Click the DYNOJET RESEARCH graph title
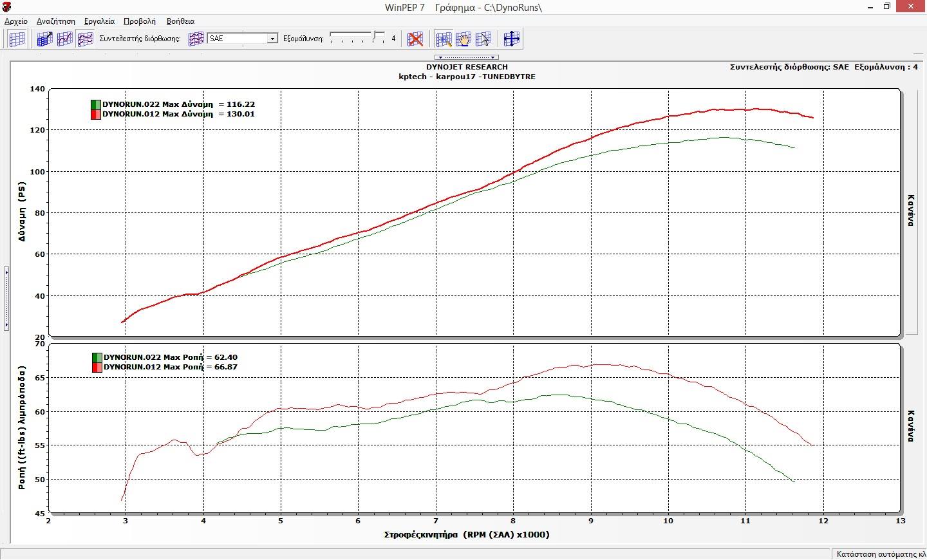927x560 pixels. (x=467, y=67)
